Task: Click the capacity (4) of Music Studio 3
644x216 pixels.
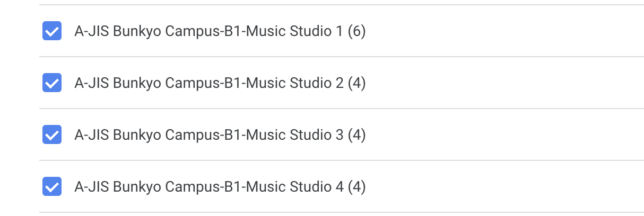Action: coord(356,135)
